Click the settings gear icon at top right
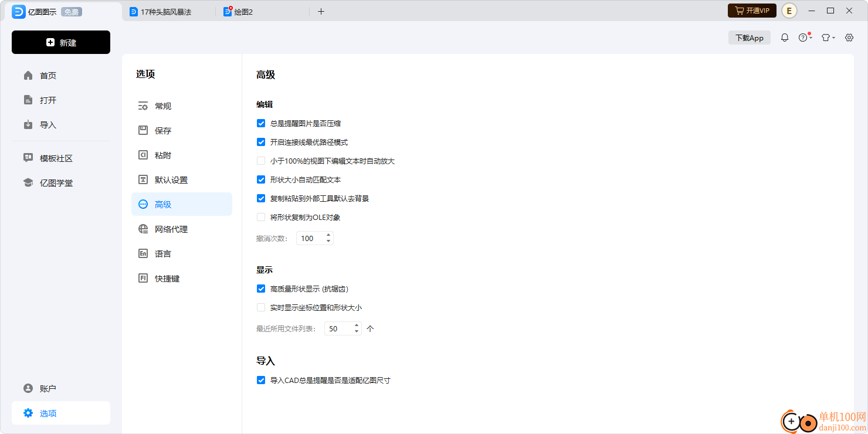Image resolution: width=868 pixels, height=434 pixels. [x=849, y=38]
